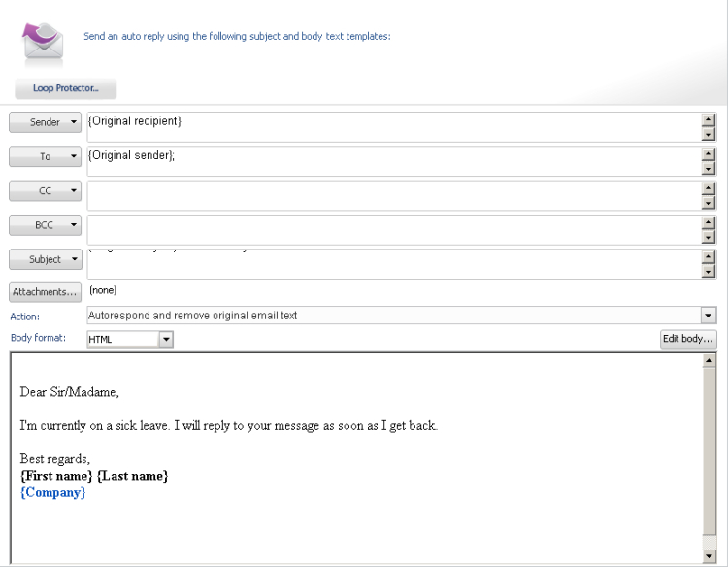
Task: Click the up arrow of To field scrollbar
Action: 708,153
